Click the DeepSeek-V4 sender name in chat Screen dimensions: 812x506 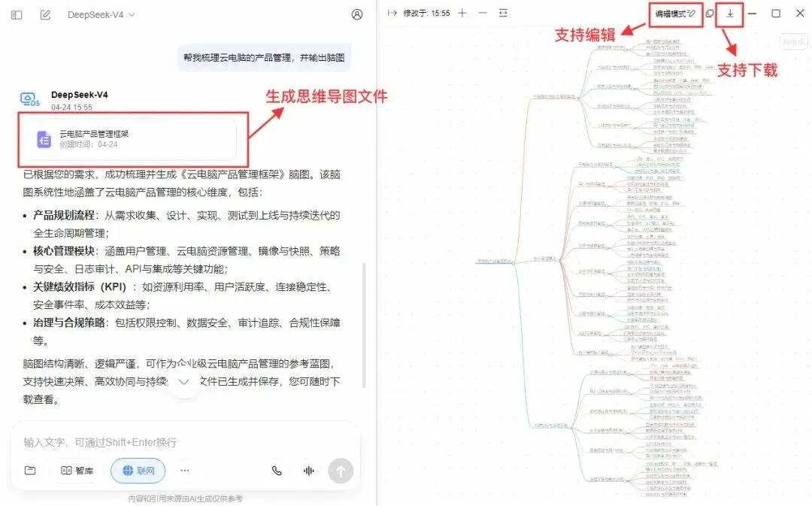click(79, 95)
